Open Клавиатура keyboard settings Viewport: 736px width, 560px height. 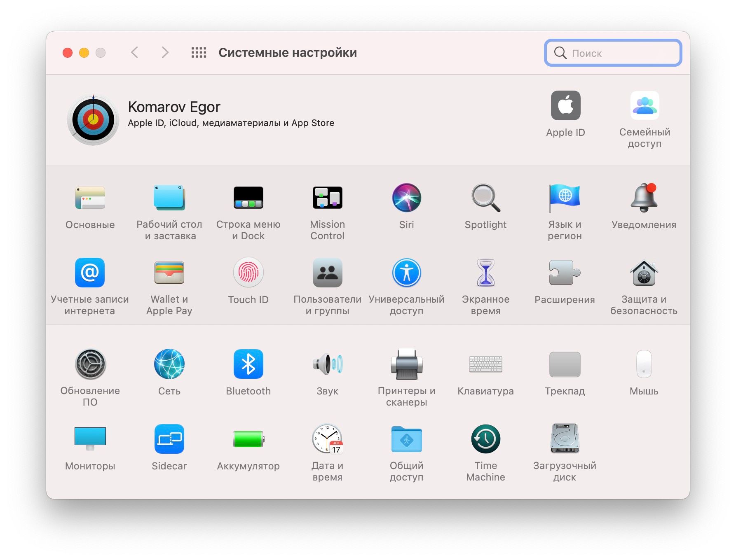[485, 364]
